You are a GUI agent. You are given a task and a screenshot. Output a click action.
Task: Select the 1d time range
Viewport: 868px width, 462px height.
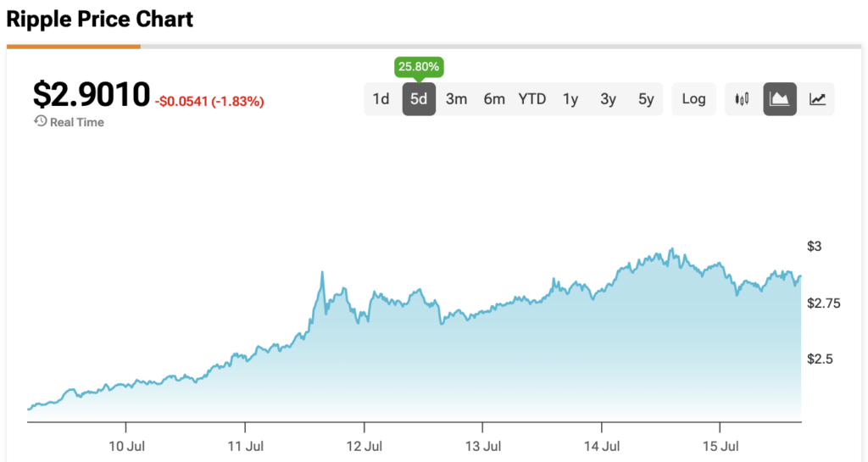pos(381,99)
